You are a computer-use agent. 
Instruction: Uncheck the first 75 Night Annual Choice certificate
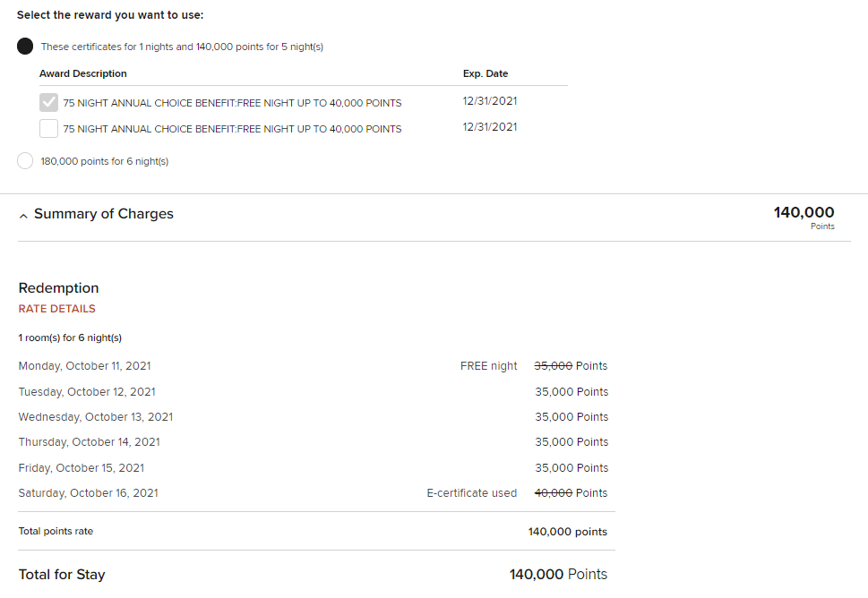click(49, 103)
